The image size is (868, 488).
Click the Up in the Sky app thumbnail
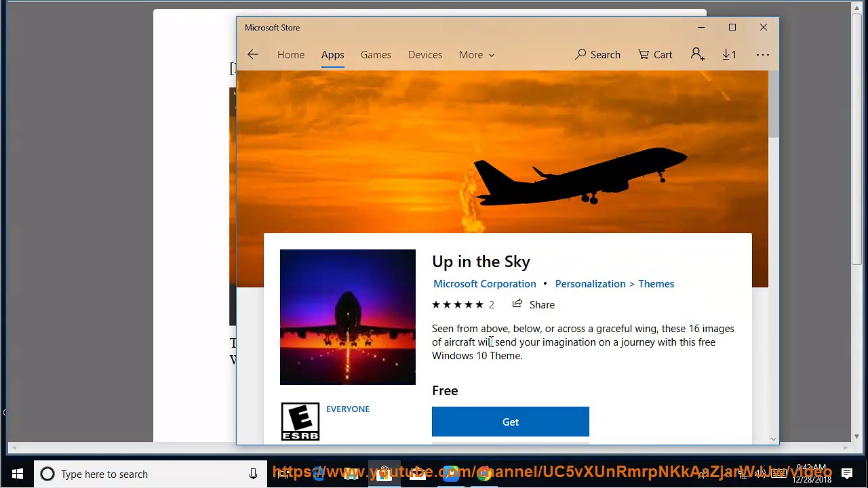pos(348,317)
